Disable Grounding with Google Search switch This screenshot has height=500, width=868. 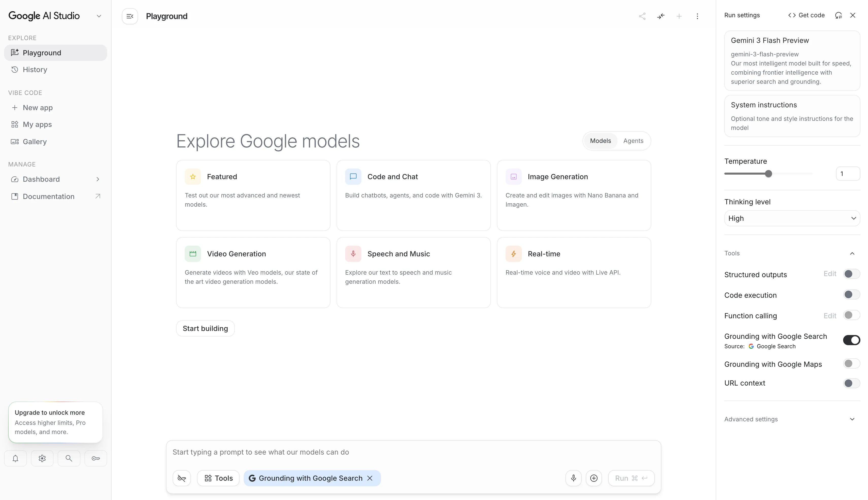[x=852, y=340]
